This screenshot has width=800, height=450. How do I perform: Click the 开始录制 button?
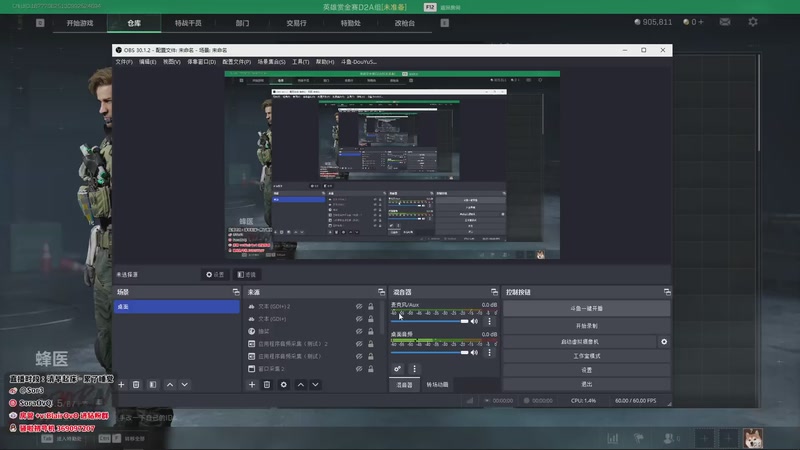(586, 326)
